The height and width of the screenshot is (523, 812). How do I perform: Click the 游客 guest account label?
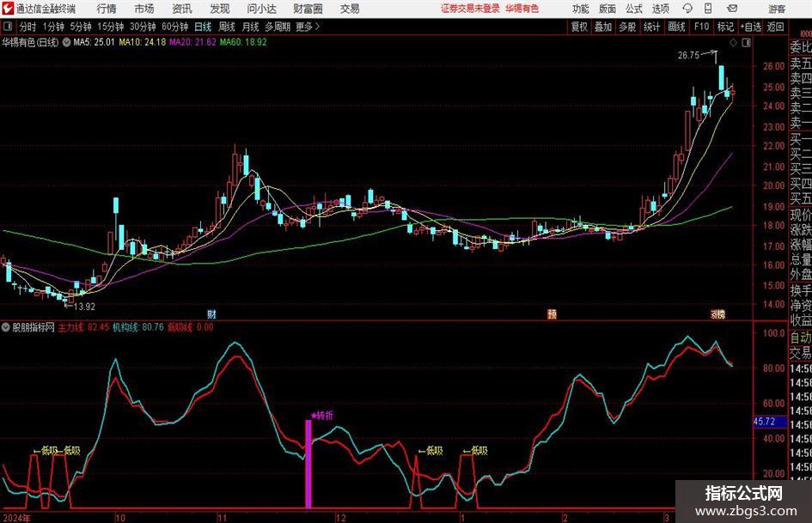(x=777, y=9)
